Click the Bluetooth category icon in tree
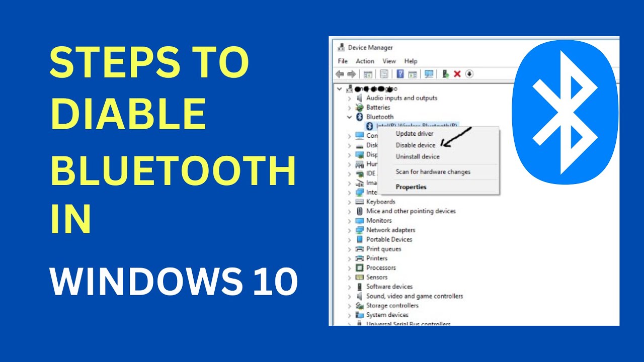This screenshot has width=644, height=362. (x=359, y=117)
